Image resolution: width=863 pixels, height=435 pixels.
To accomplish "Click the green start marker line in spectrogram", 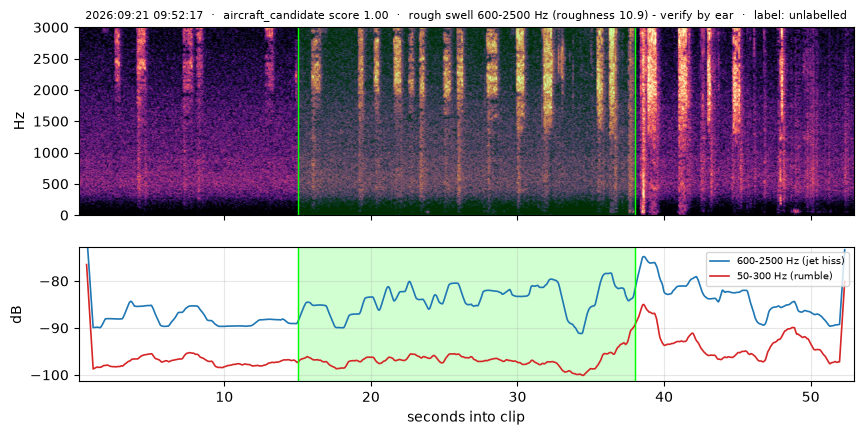I will click(298, 121).
